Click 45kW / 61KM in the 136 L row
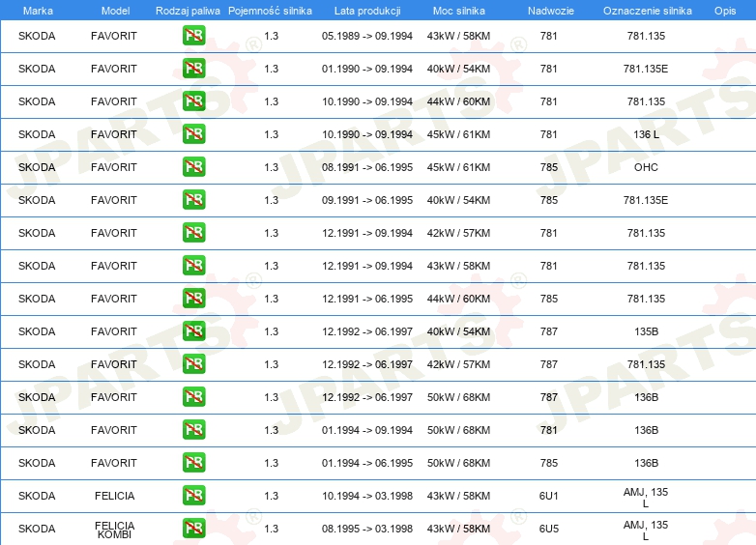Viewport: 756px width, 545px height. (458, 134)
